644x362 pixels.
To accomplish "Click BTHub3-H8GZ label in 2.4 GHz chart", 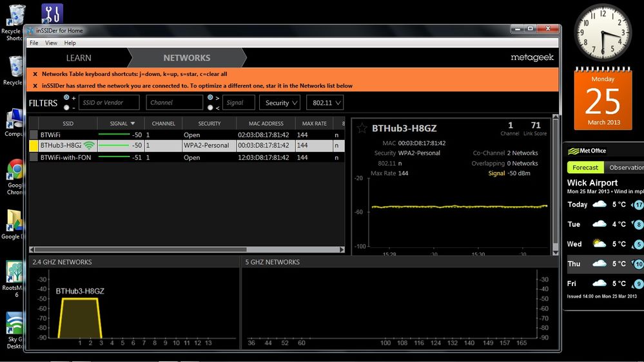I will pyautogui.click(x=80, y=291).
